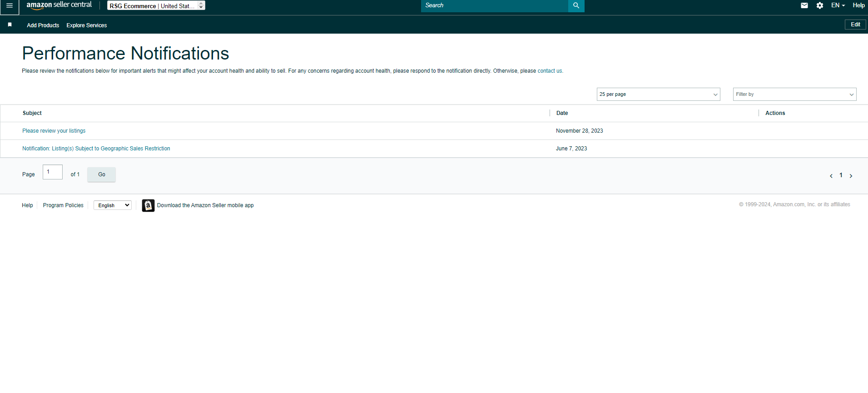Click the page number input field
This screenshot has width=868, height=393.
(53, 172)
